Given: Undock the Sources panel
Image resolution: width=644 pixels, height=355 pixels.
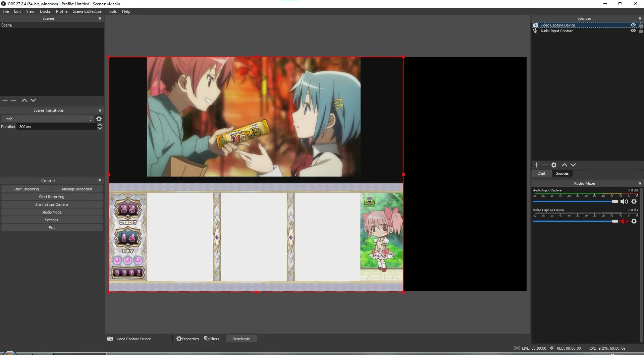Looking at the screenshot, I should tap(640, 18).
